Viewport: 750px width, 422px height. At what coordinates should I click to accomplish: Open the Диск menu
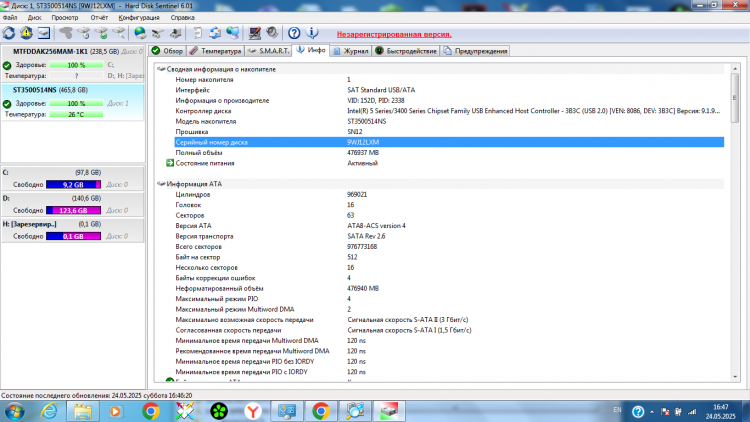coord(34,18)
